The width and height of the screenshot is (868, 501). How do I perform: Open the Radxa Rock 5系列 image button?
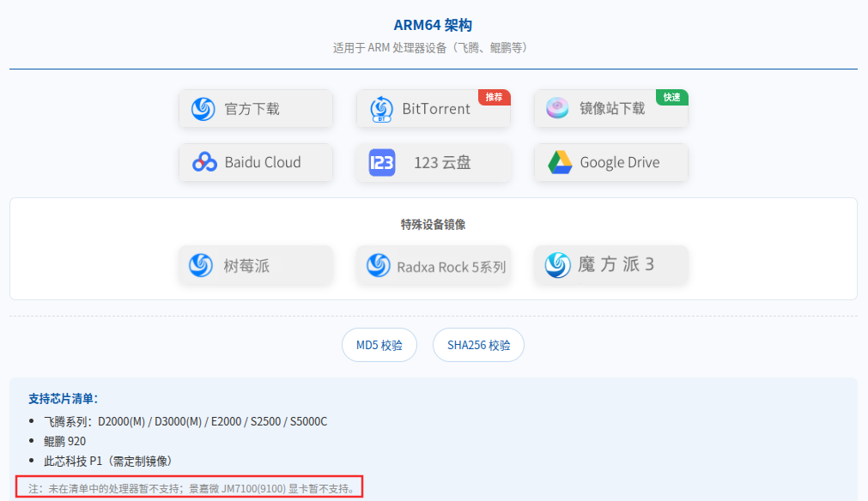(x=434, y=265)
